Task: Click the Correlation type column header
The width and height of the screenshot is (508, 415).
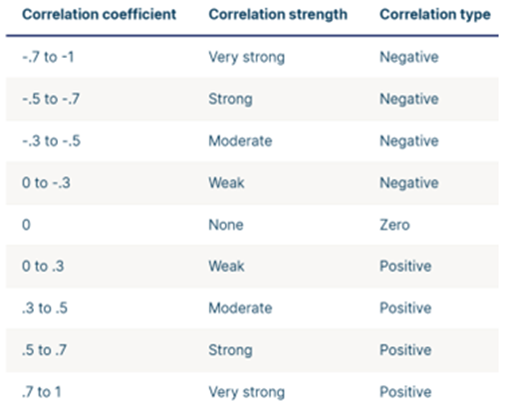Action: point(435,14)
